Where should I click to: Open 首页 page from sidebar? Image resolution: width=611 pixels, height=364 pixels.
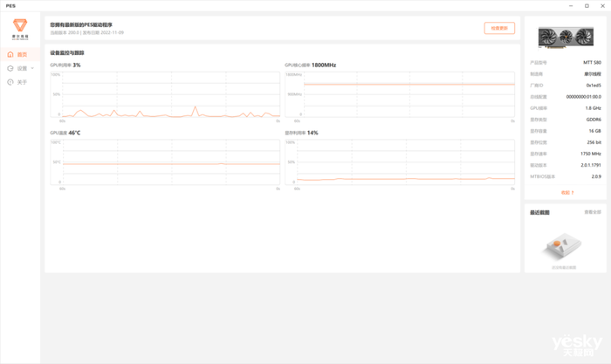pos(20,55)
